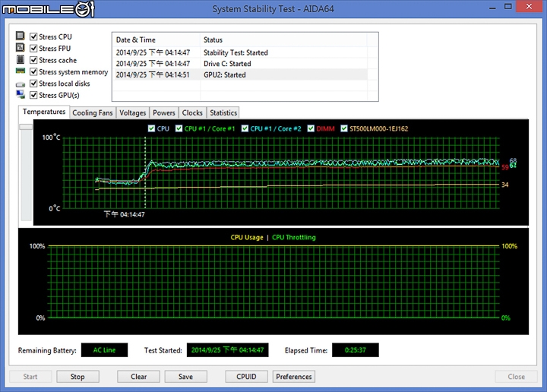
Task: Click the greyed-out Start button
Action: tap(30, 377)
